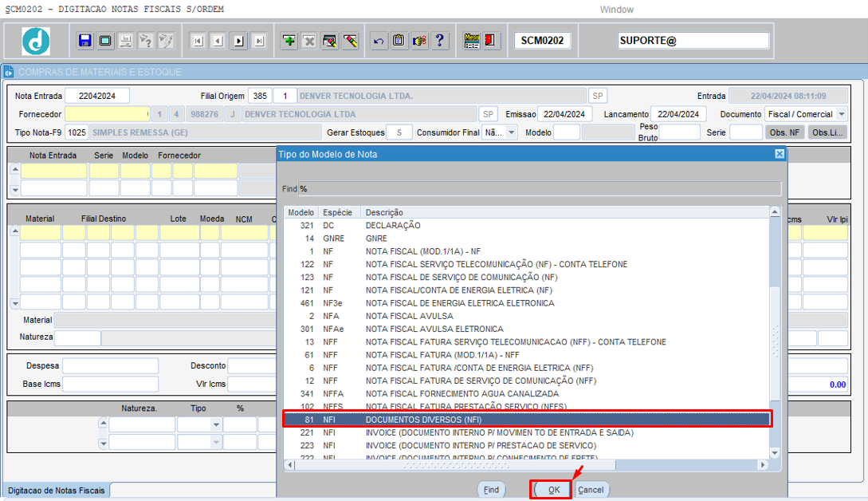Select row 14 GNRE

(526, 239)
